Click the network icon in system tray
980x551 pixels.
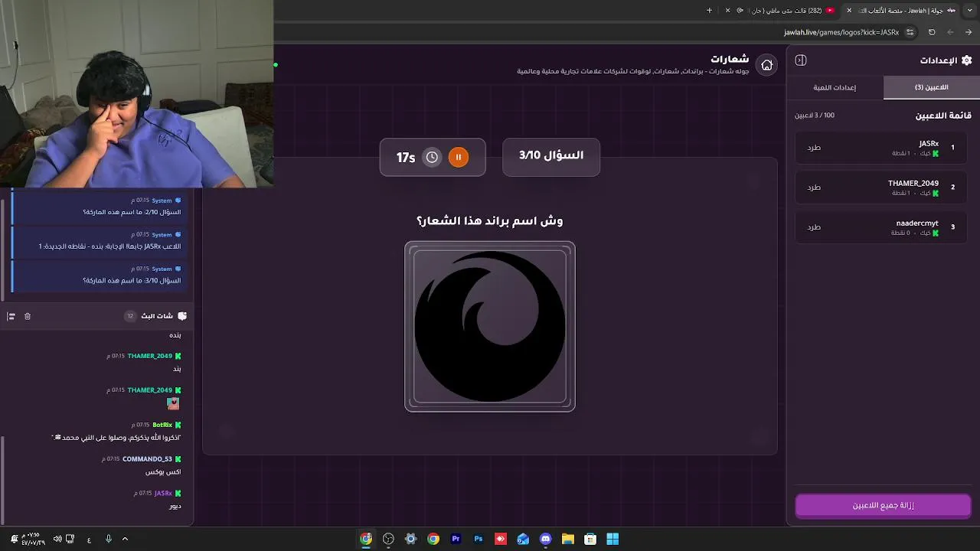tap(70, 539)
